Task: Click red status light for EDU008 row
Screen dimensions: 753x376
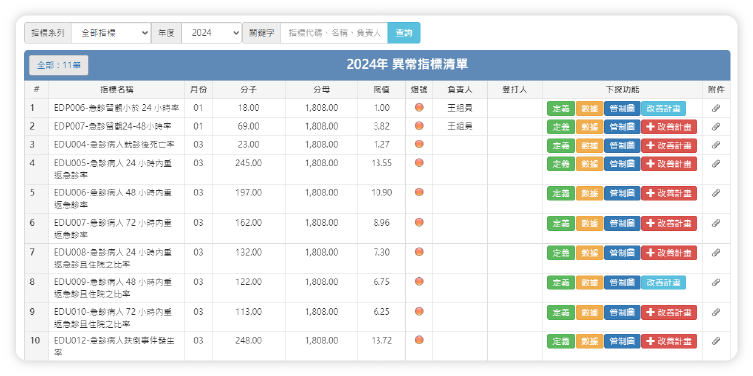Action: pyautogui.click(x=419, y=252)
